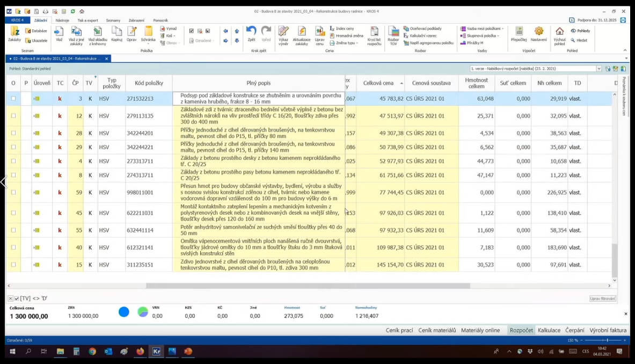Sort by Celková cena column header
635x364 pixels.
380,83
